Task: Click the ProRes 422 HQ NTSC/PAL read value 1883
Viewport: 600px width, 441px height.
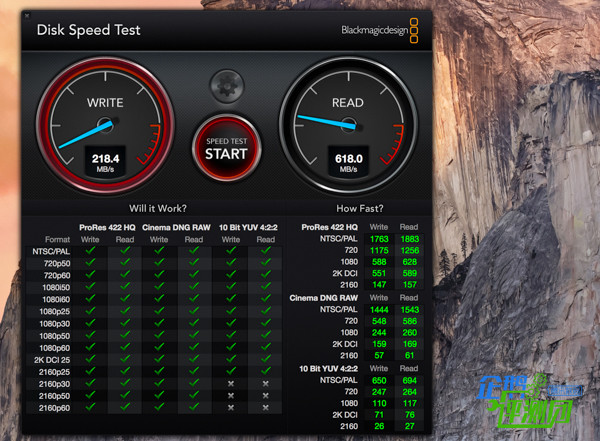Action: click(x=409, y=239)
